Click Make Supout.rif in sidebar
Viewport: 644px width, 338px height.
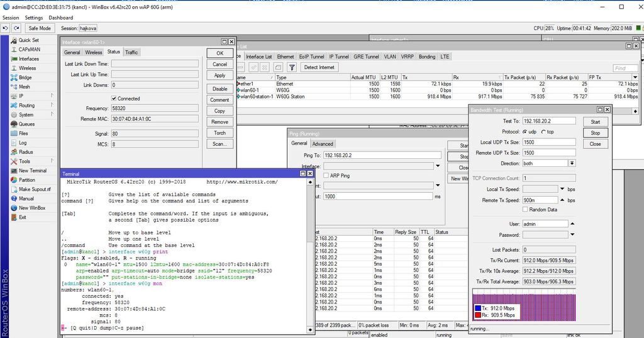click(x=35, y=189)
